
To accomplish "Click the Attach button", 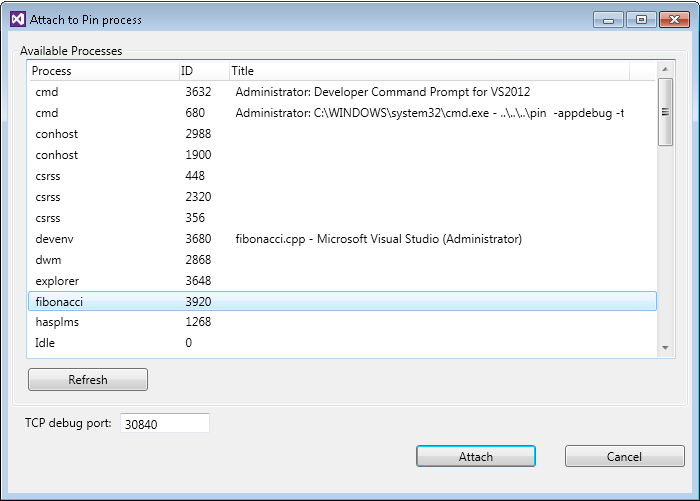I will click(x=476, y=456).
